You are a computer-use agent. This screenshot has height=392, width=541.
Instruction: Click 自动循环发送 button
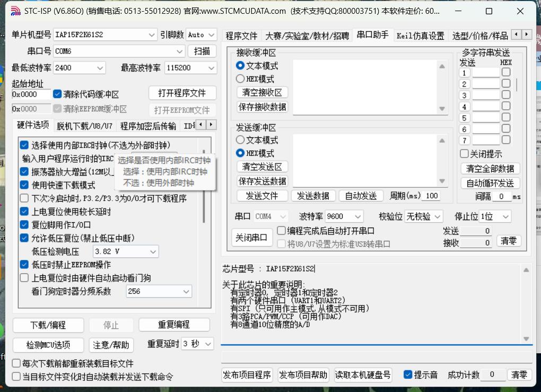[490, 183]
